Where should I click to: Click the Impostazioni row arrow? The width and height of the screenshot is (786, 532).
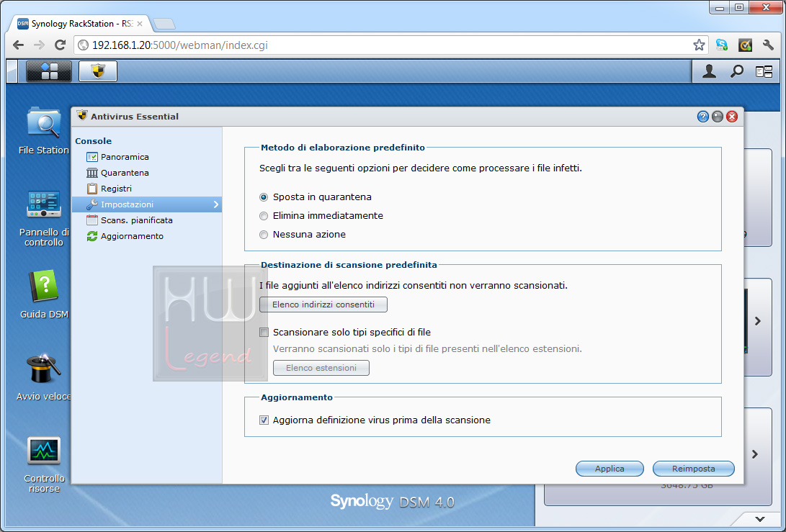pyautogui.click(x=216, y=204)
